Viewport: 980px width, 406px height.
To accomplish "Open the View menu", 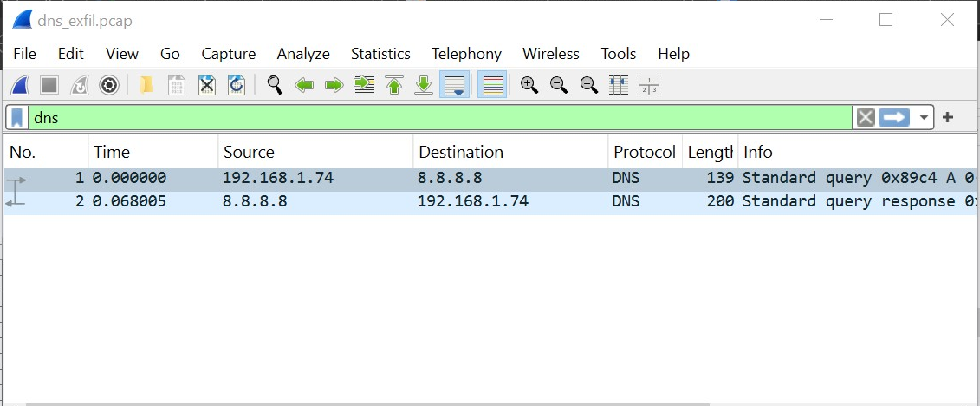I will [122, 54].
